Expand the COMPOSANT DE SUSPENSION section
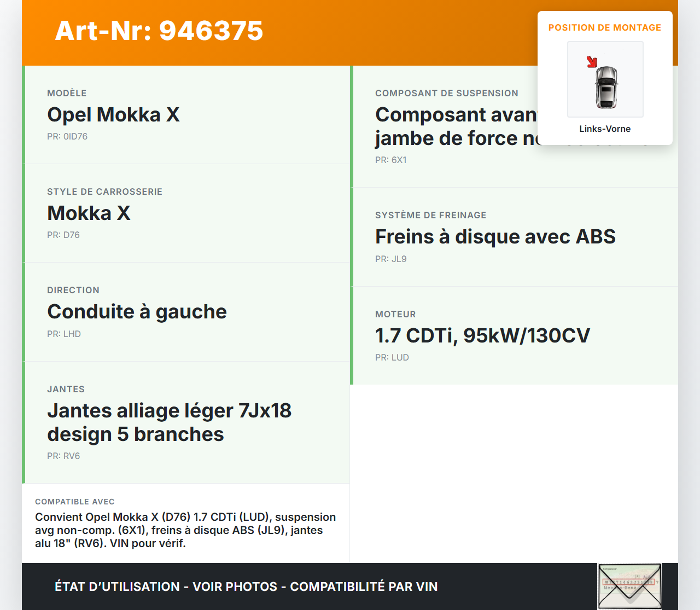The height and width of the screenshot is (610, 700). (x=447, y=93)
